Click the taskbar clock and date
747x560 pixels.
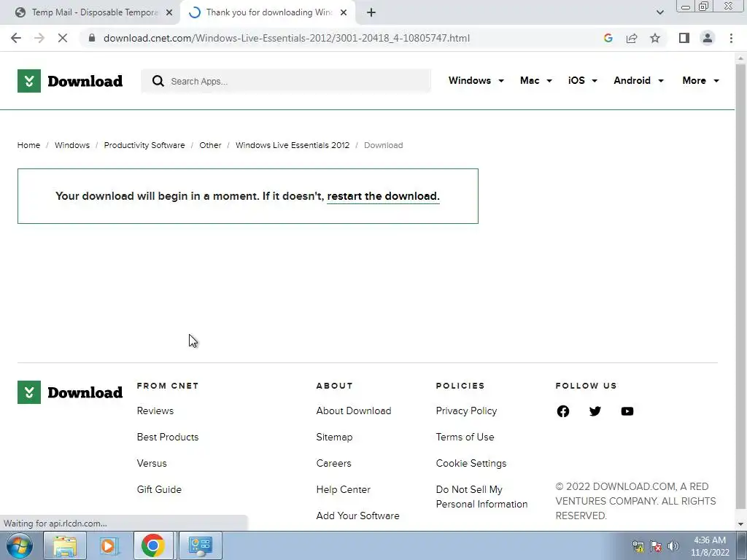[710, 546]
